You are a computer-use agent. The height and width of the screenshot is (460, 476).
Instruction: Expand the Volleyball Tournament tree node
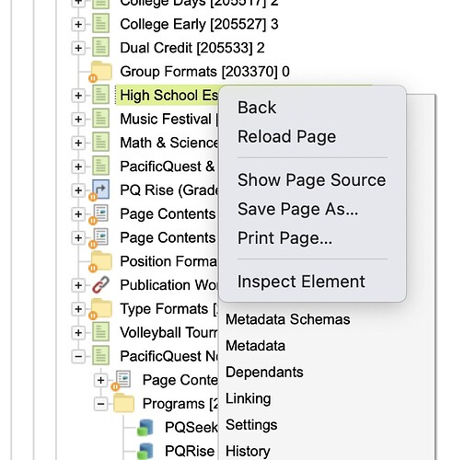click(x=78, y=332)
